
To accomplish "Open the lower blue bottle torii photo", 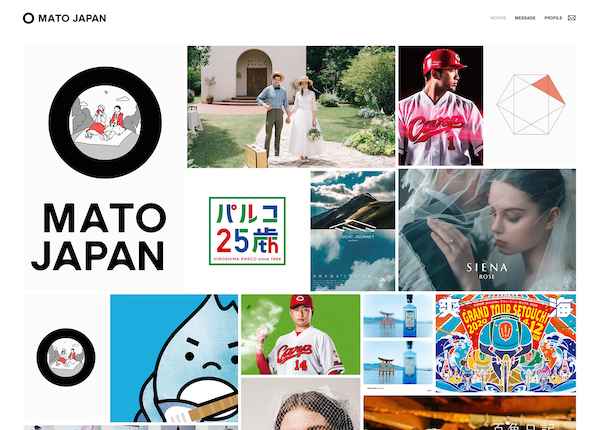I will click(398, 362).
